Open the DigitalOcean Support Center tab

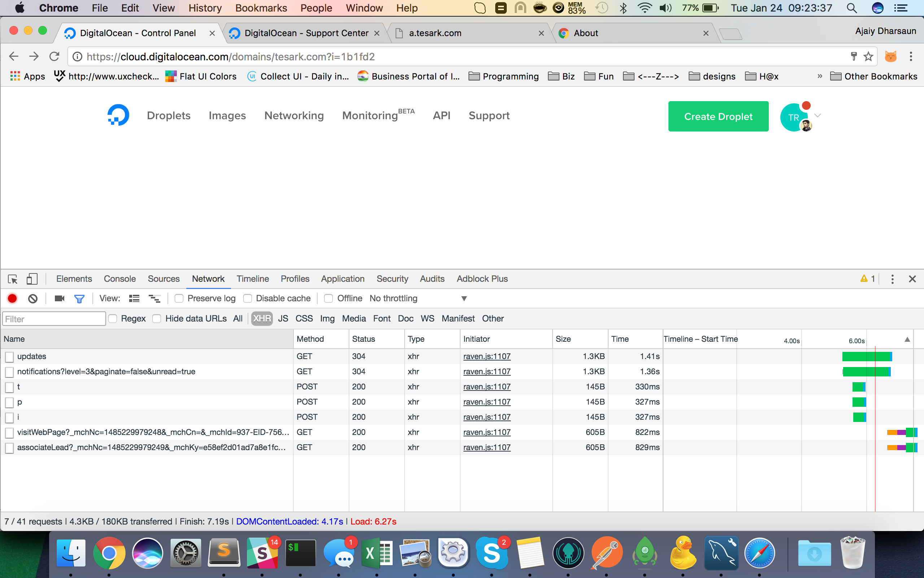[305, 33]
